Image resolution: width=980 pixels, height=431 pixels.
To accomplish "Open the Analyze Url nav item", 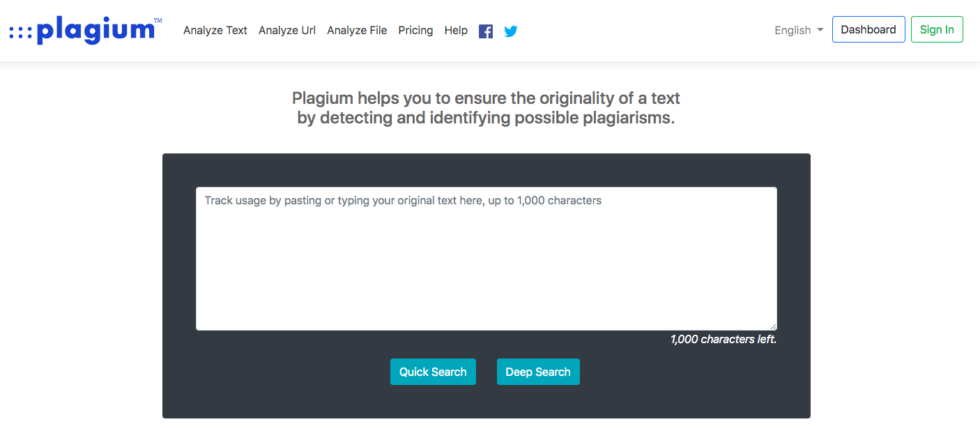I will [x=287, y=30].
